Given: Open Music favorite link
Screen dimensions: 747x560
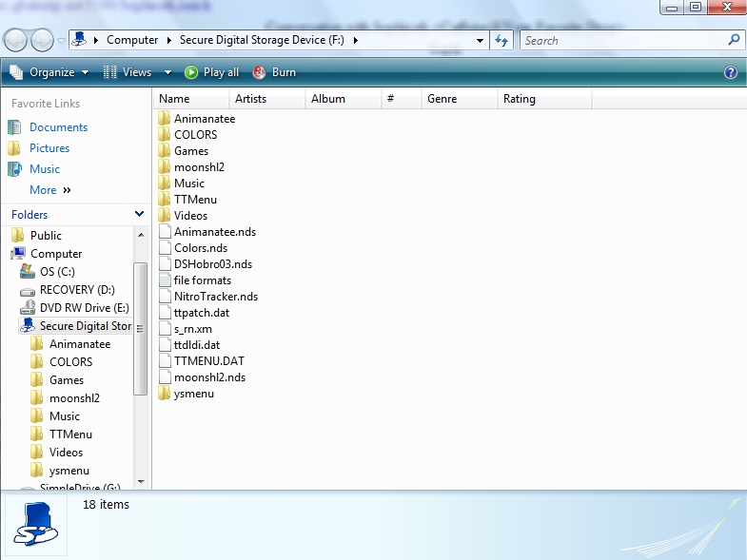Looking at the screenshot, I should (x=45, y=169).
